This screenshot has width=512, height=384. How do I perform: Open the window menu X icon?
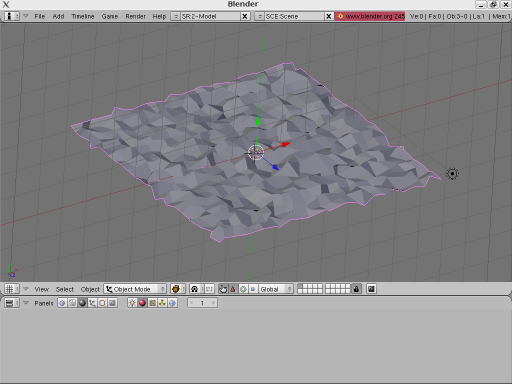[x=6, y=4]
